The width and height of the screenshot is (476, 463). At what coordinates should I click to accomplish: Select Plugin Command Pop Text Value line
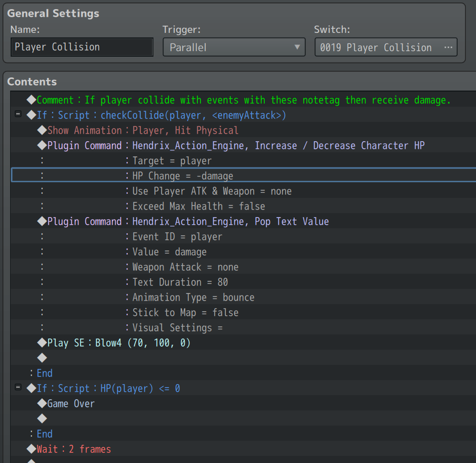click(x=243, y=221)
